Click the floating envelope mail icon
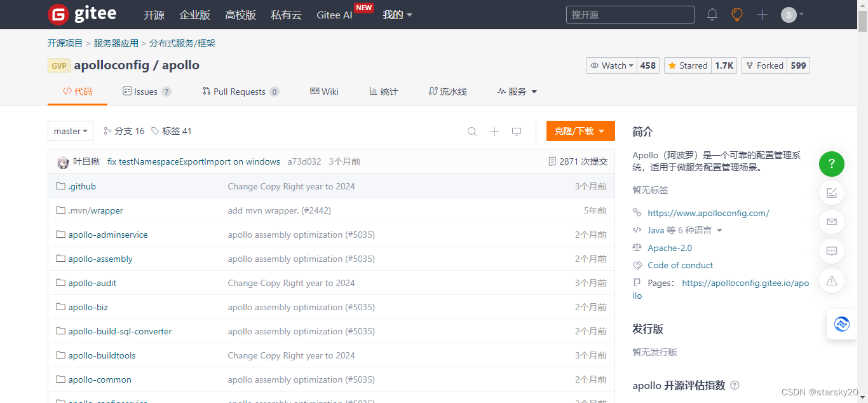The height and width of the screenshot is (403, 868). [832, 222]
